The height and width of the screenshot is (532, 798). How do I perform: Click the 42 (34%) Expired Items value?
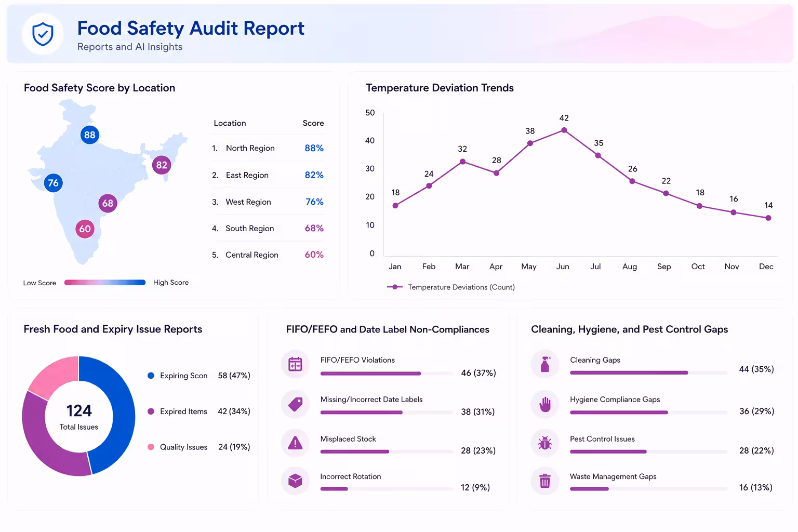pos(234,411)
